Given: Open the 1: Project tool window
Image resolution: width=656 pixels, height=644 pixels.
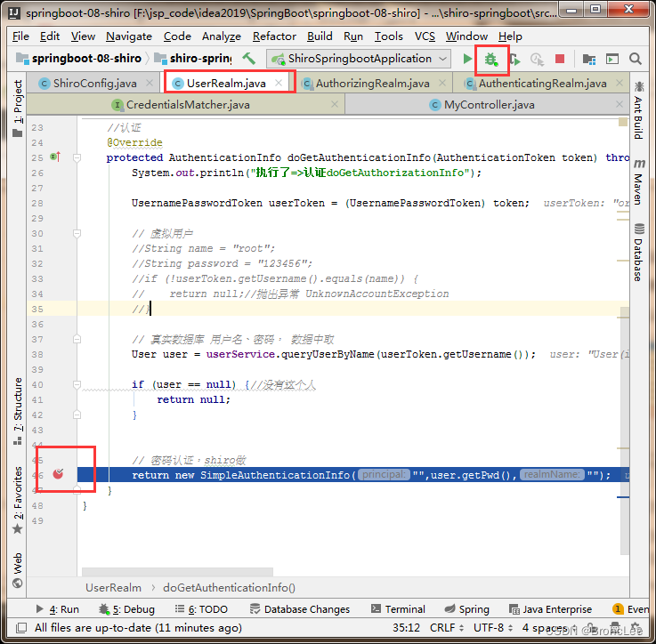Looking at the screenshot, I should (18, 109).
